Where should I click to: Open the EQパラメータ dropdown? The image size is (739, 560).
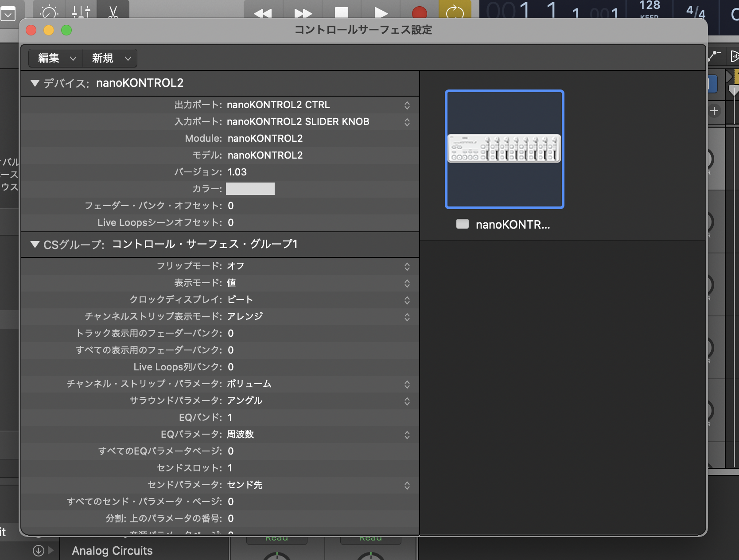(x=407, y=435)
